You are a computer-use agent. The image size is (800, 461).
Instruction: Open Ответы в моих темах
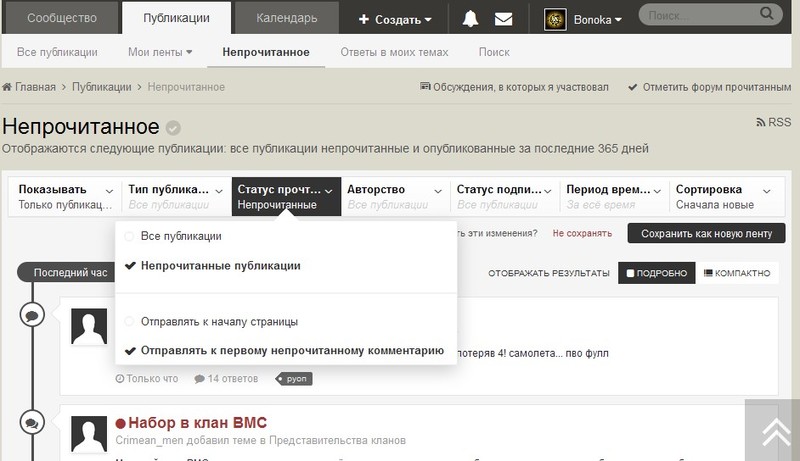[x=394, y=52]
